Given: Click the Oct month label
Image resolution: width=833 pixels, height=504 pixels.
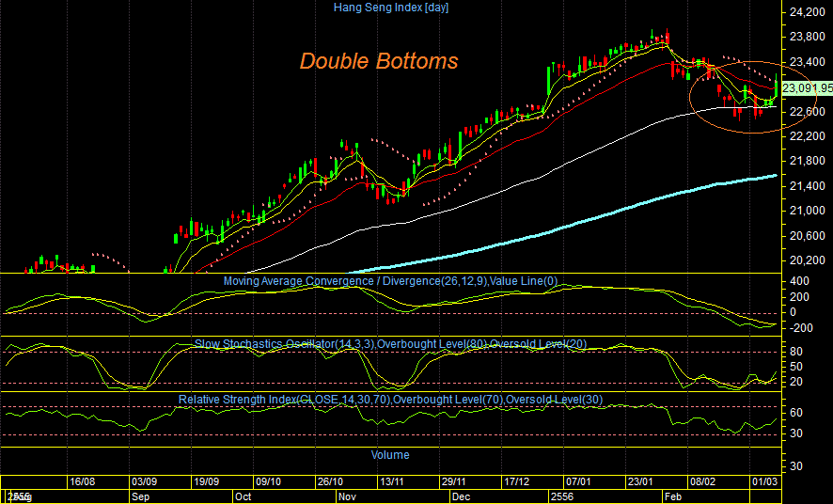Looking at the screenshot, I should pyautogui.click(x=243, y=497).
